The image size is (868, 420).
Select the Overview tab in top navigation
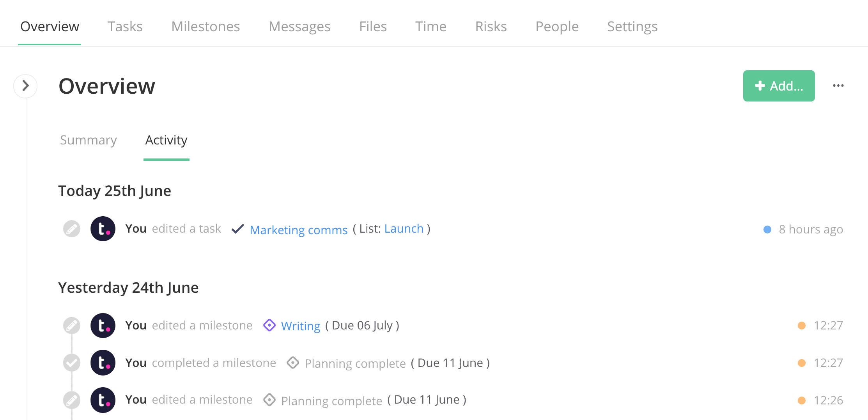pos(50,27)
